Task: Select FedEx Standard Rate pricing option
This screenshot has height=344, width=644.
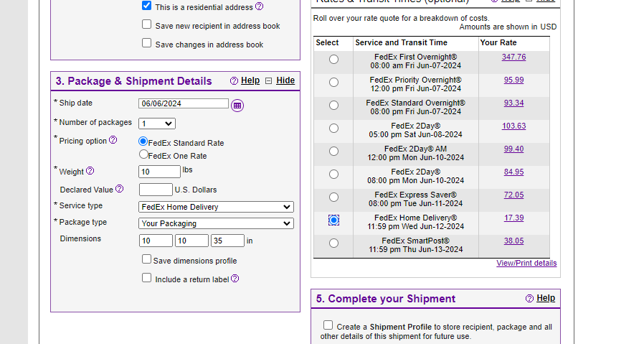Action: tap(143, 141)
